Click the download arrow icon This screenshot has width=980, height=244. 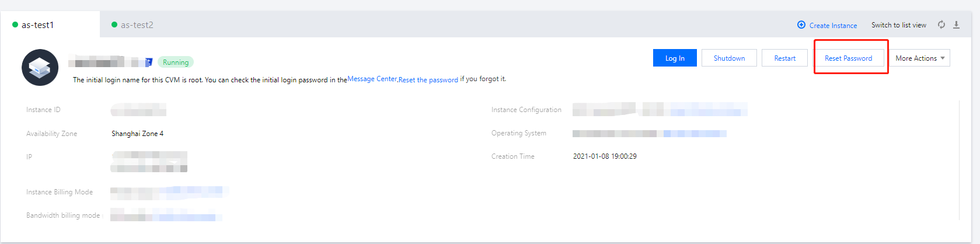coord(956,25)
